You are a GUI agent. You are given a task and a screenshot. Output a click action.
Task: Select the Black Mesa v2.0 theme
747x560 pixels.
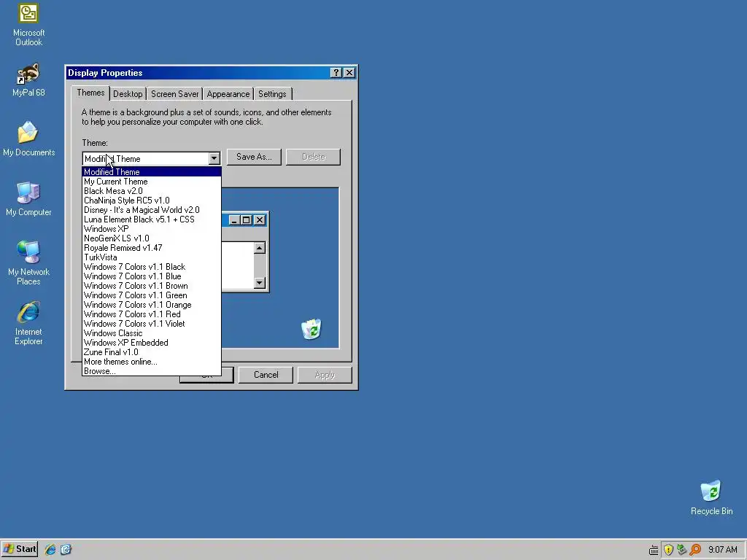click(152, 191)
